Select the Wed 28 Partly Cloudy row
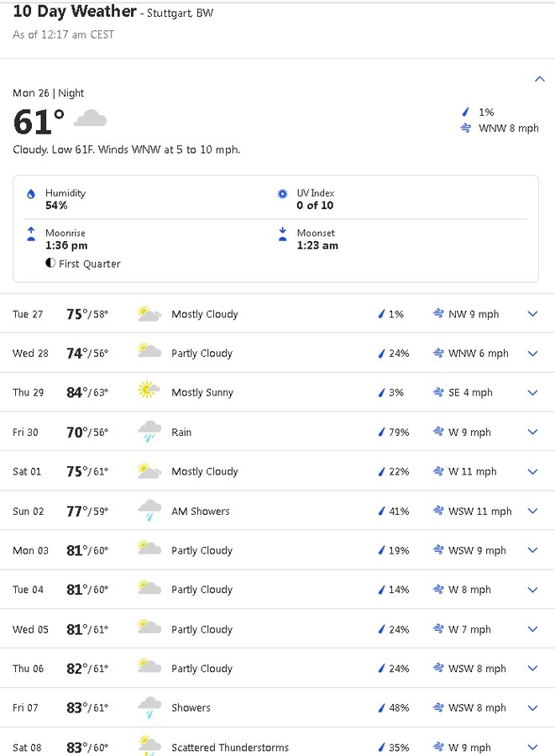 pyautogui.click(x=277, y=353)
